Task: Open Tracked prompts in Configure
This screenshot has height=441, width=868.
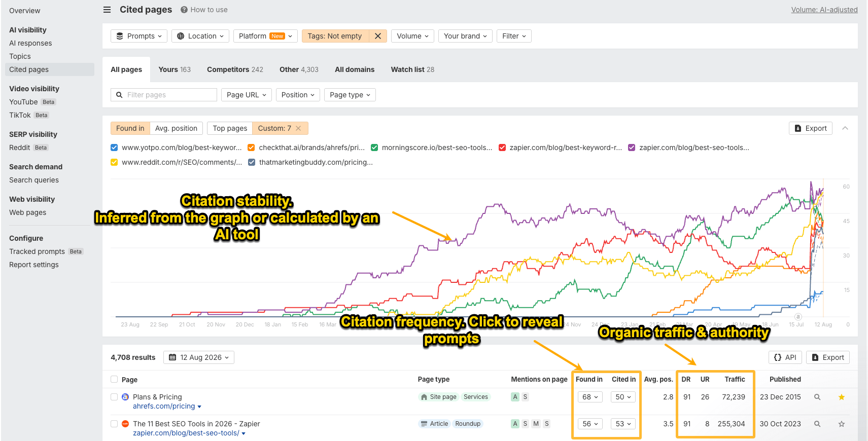Action: [37, 251]
